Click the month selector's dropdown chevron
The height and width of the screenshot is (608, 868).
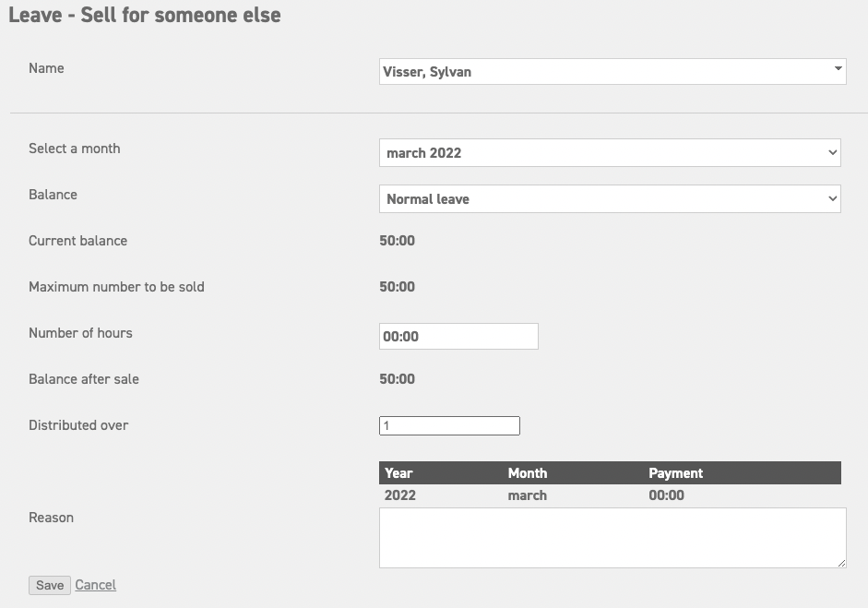831,152
